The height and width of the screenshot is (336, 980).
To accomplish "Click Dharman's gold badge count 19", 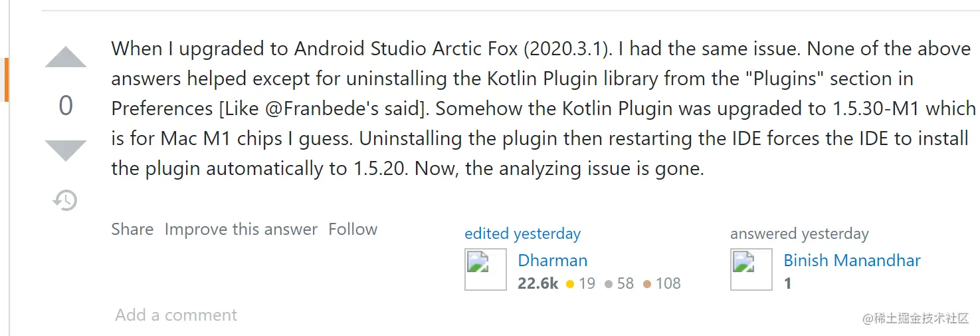I will (581, 283).
